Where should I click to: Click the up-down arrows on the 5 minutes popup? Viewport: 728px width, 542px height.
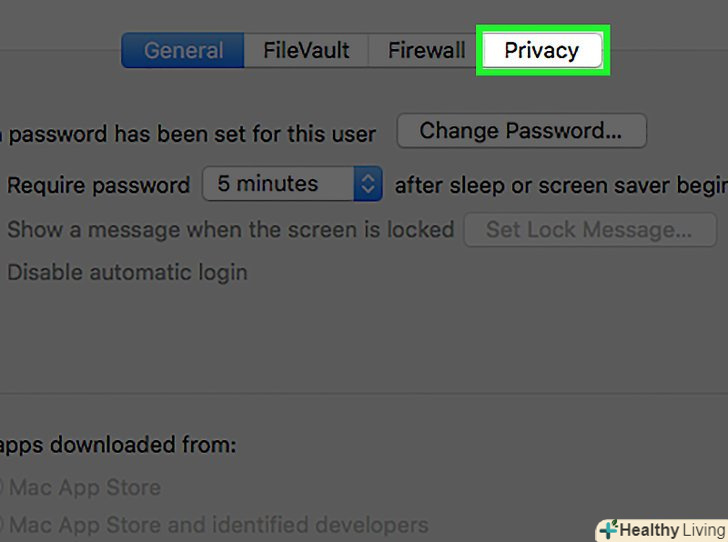point(368,184)
